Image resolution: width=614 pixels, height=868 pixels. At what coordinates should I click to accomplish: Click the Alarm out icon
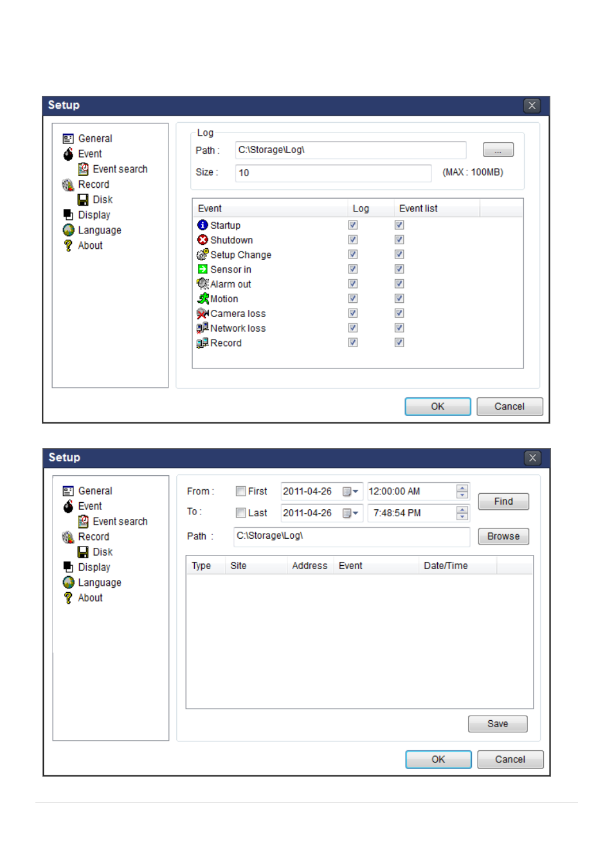point(203,284)
